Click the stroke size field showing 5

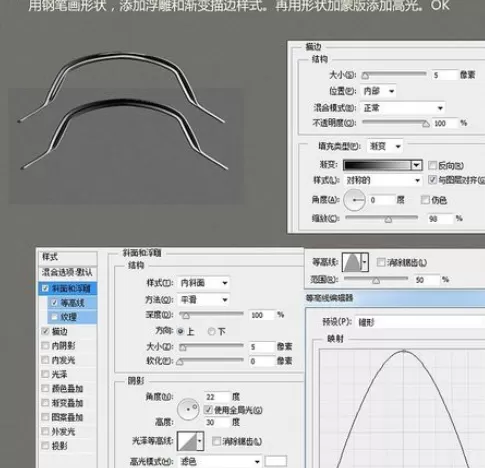point(444,75)
